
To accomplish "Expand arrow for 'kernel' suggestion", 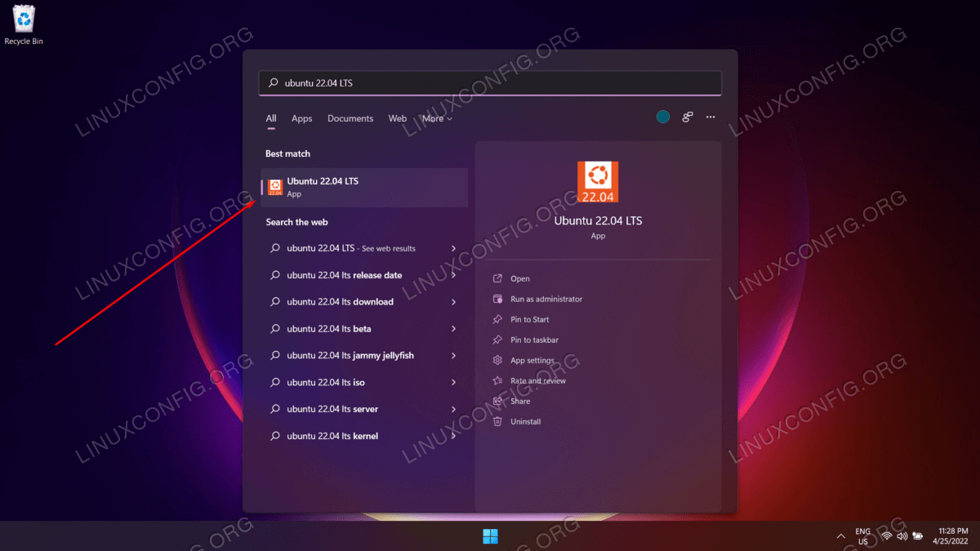I will click(454, 436).
